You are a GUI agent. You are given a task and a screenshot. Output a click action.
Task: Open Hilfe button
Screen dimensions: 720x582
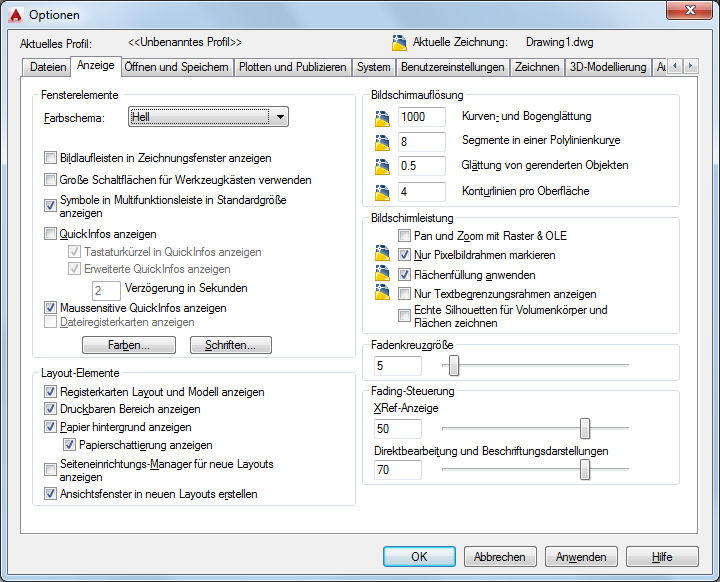point(662,557)
